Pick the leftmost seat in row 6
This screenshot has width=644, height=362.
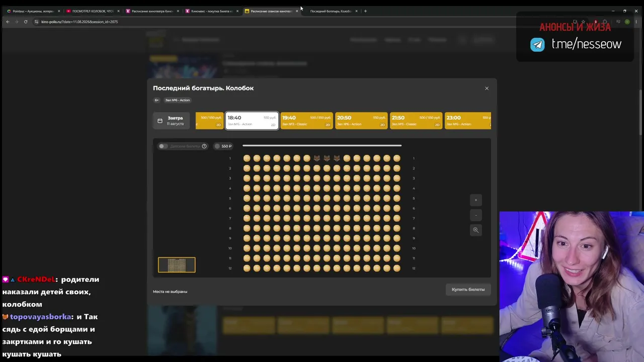pos(247,208)
